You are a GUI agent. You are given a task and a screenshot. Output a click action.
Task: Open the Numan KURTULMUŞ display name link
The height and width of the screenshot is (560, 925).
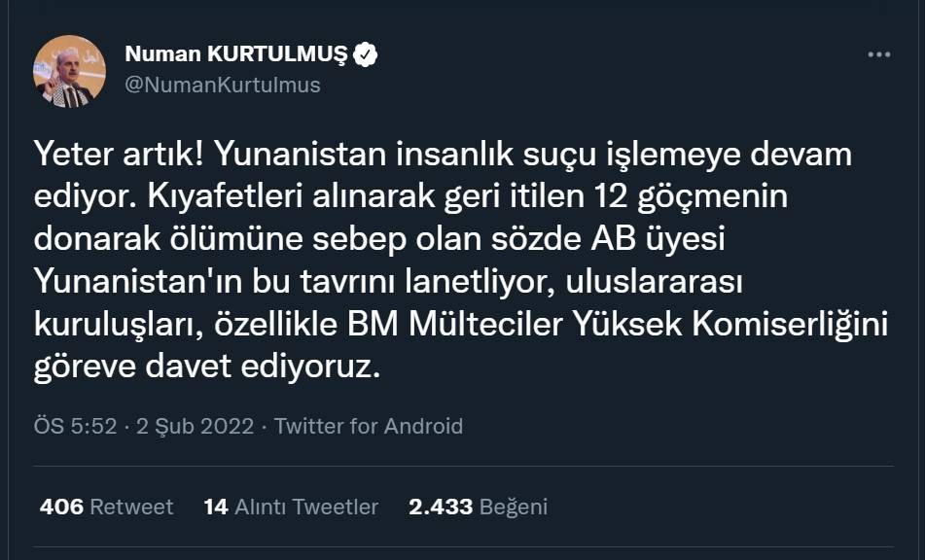point(235,55)
